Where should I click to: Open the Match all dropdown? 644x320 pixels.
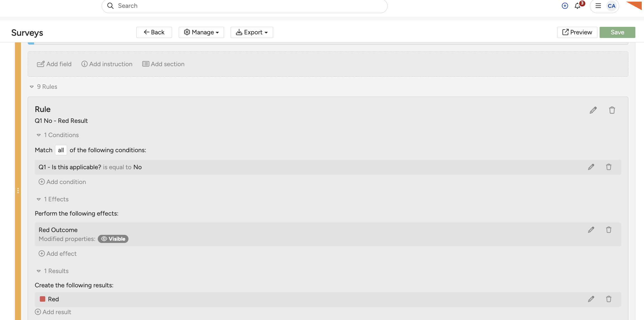pyautogui.click(x=61, y=150)
